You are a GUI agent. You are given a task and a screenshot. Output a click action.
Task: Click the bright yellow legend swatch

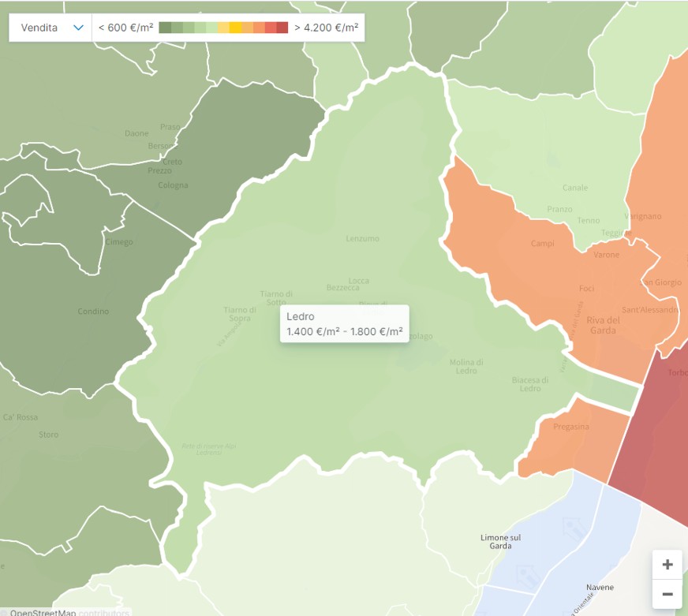[235, 28]
